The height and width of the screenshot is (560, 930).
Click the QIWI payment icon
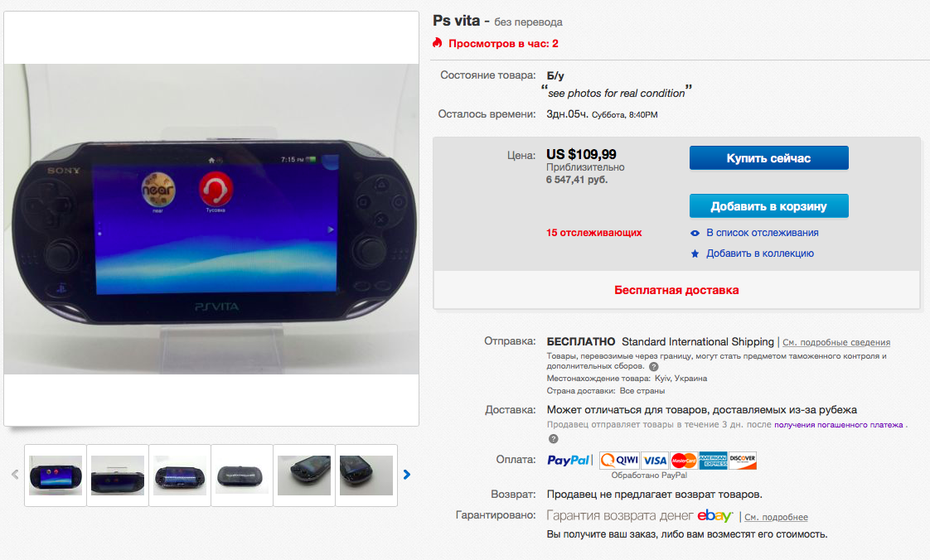(x=619, y=461)
